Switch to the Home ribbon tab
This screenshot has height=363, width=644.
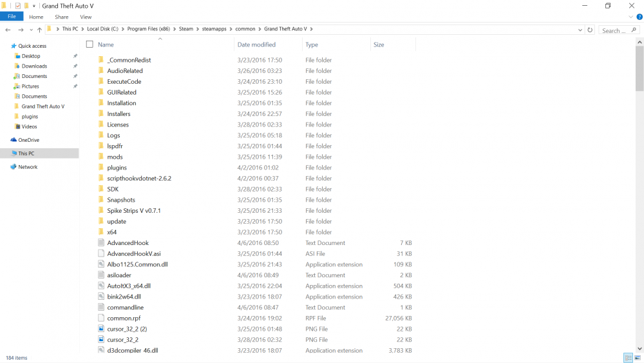(36, 17)
